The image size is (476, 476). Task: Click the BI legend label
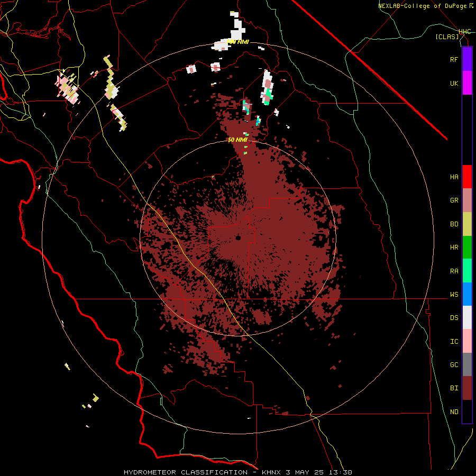pos(454,388)
